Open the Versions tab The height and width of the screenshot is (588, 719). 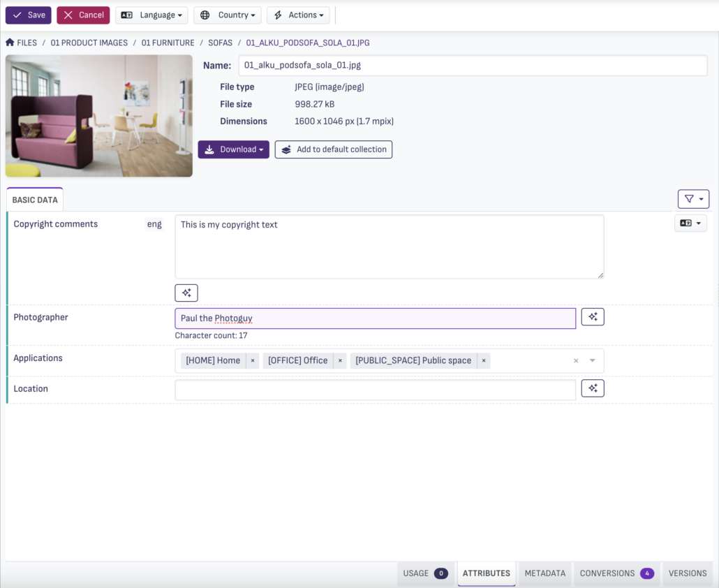688,573
